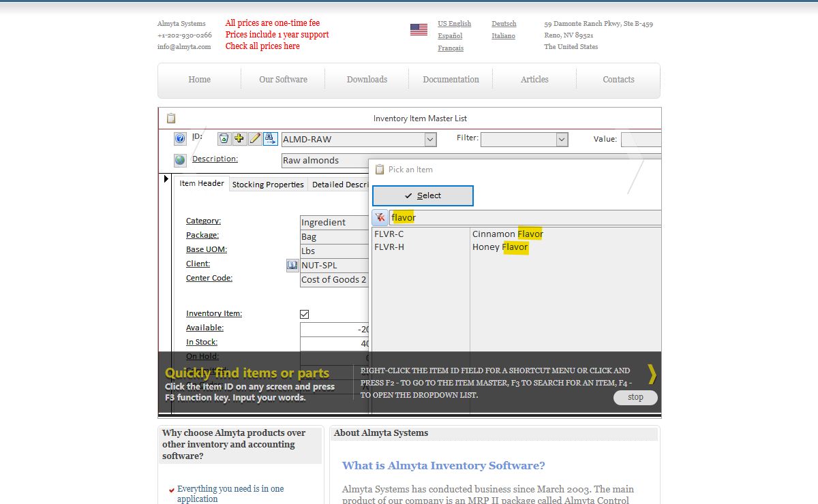Click the Lbs base UOM field
Viewport: 818px width, 504px height.
pos(334,251)
